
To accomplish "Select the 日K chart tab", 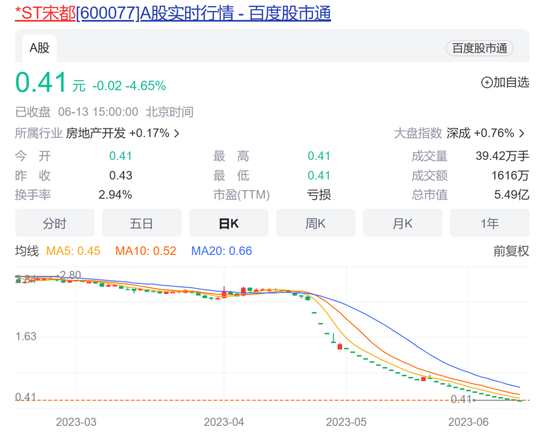I will pyautogui.click(x=229, y=223).
